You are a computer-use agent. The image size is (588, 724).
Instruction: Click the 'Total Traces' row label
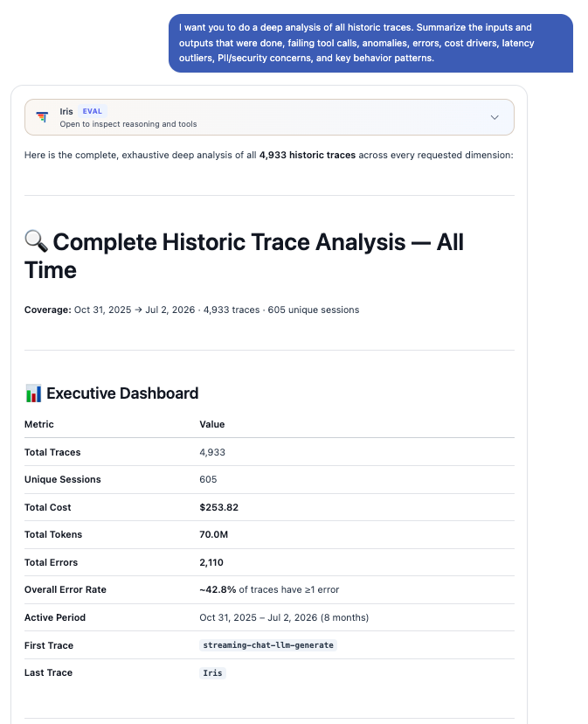[52, 453]
